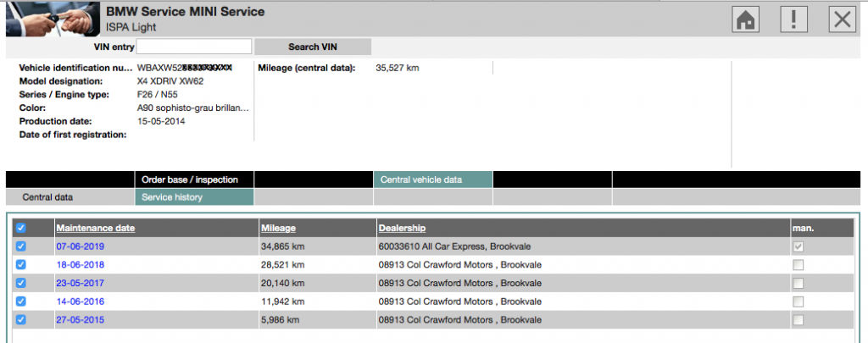Viewport: 868px width, 343px height.
Task: Open the 23-05-2017 maintenance date link
Action: [x=80, y=283]
